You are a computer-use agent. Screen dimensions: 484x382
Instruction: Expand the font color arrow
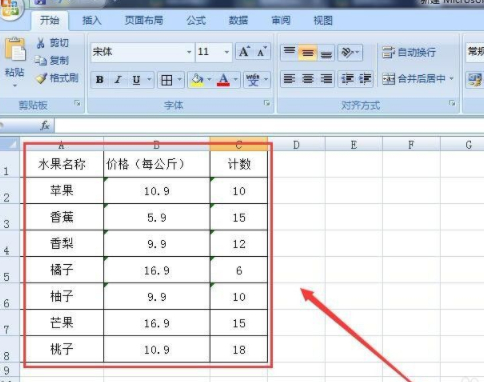[235, 80]
